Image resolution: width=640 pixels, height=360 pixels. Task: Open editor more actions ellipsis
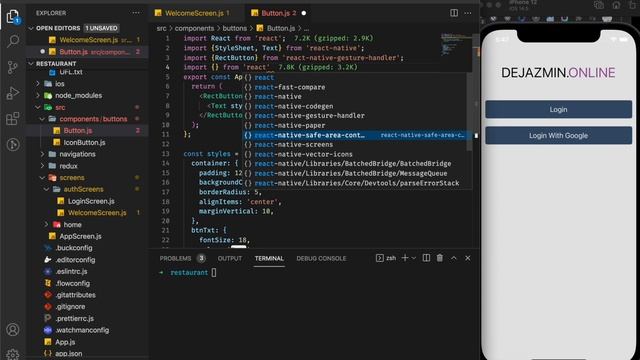click(x=468, y=13)
